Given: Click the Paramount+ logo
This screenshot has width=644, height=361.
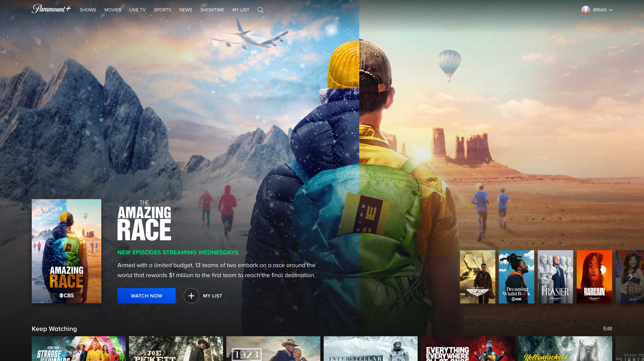Looking at the screenshot, I should pos(51,9).
